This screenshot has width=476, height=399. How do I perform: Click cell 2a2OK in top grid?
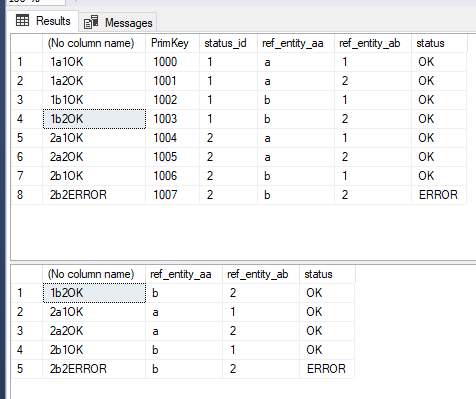point(94,157)
